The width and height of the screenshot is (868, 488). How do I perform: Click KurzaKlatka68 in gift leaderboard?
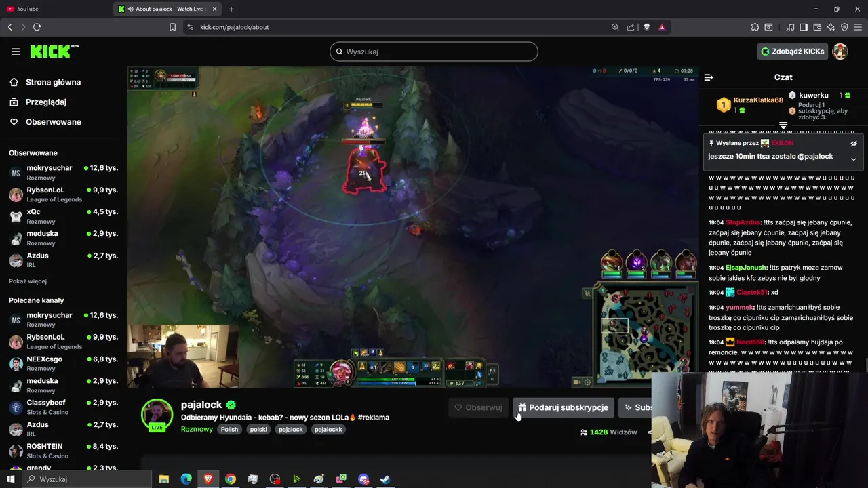coord(758,100)
